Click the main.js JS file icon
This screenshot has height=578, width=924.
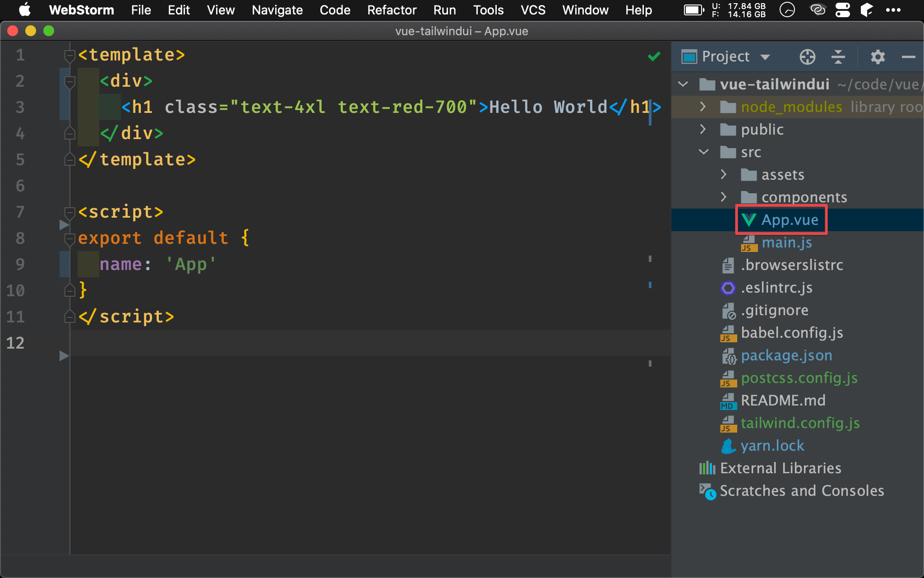tap(748, 243)
